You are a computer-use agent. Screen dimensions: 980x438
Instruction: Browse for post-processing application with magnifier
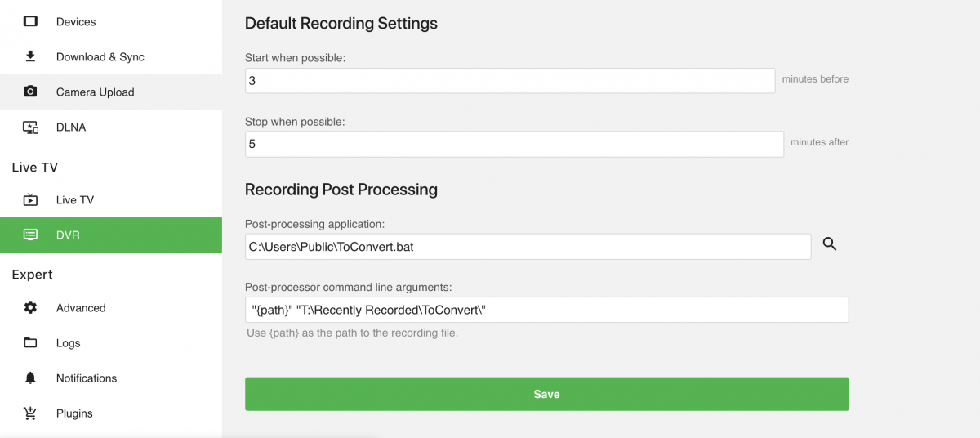point(830,244)
